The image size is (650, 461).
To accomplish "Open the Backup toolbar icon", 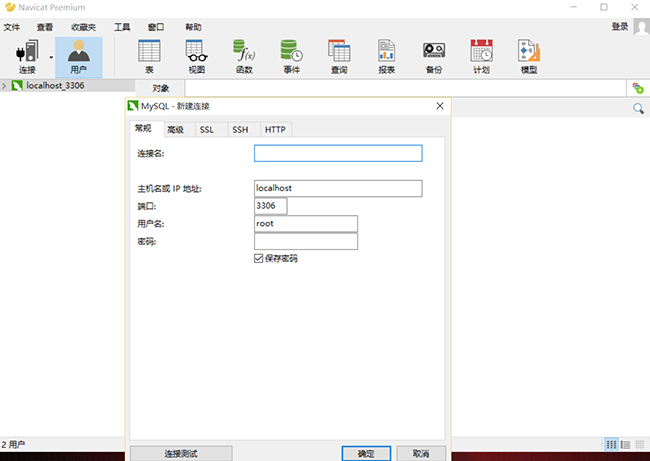I will tap(434, 57).
